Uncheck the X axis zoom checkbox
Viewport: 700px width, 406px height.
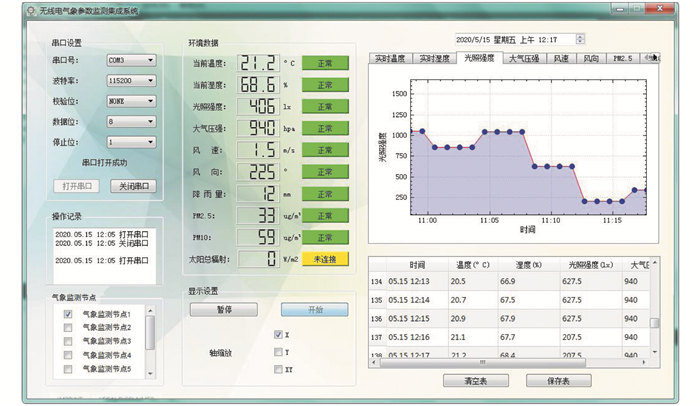tap(278, 335)
